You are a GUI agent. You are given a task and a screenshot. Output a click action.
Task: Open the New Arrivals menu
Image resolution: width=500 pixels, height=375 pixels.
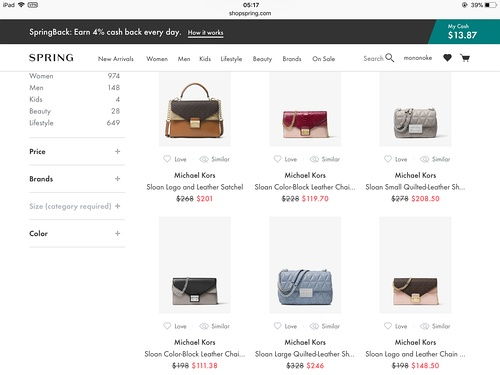[x=116, y=59]
